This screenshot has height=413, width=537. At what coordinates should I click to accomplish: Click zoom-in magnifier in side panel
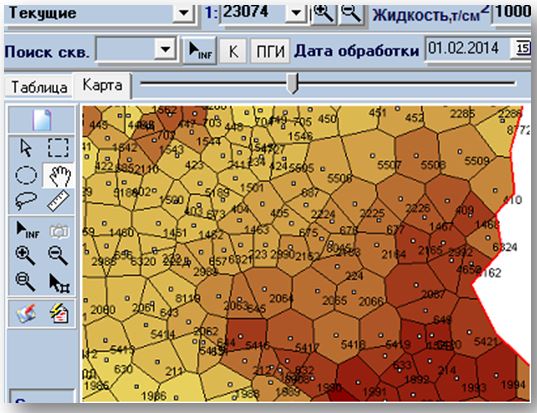[x=25, y=256]
